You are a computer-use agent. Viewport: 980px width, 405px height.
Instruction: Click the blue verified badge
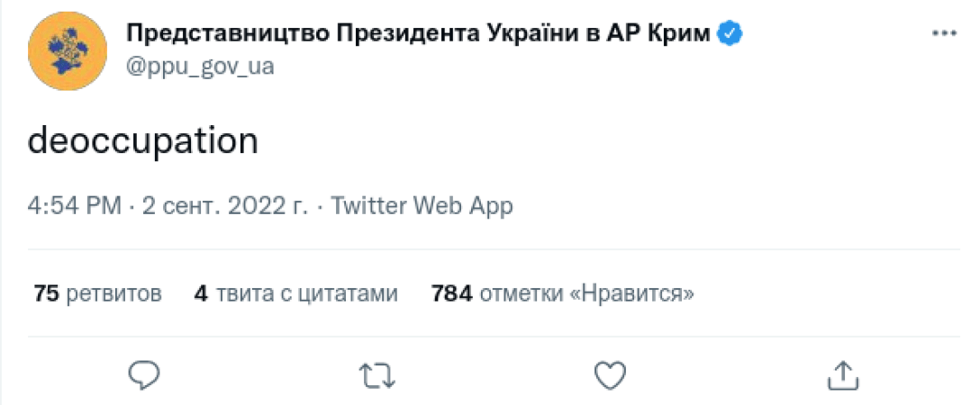[730, 34]
